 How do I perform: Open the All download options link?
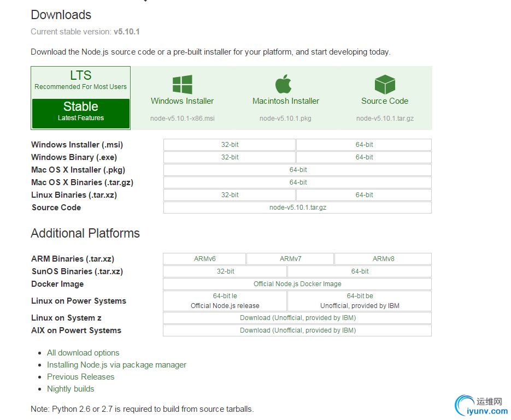click(x=83, y=353)
